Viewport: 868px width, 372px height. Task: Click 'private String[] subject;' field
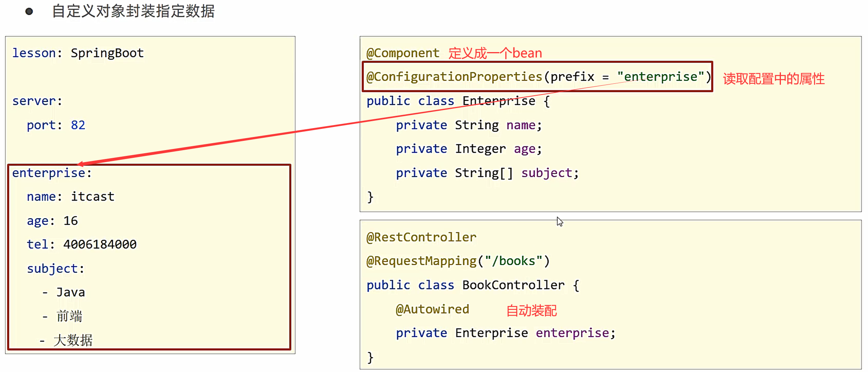pos(488,173)
